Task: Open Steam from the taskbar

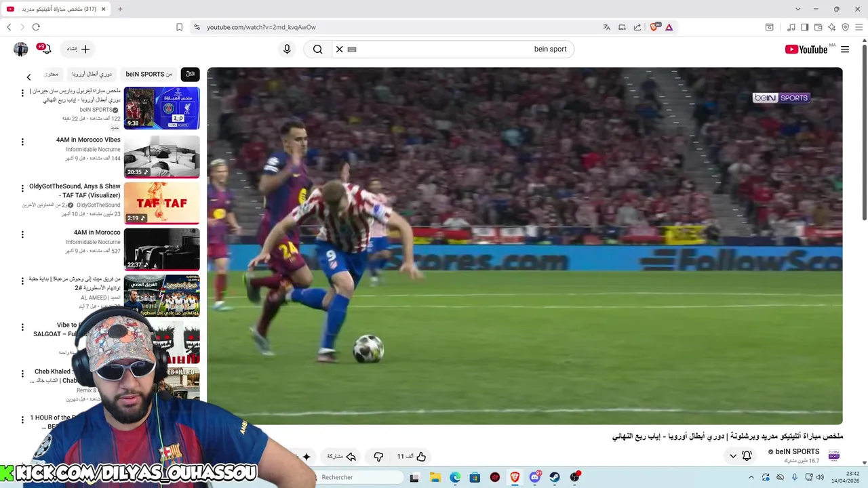Action: pos(555,477)
